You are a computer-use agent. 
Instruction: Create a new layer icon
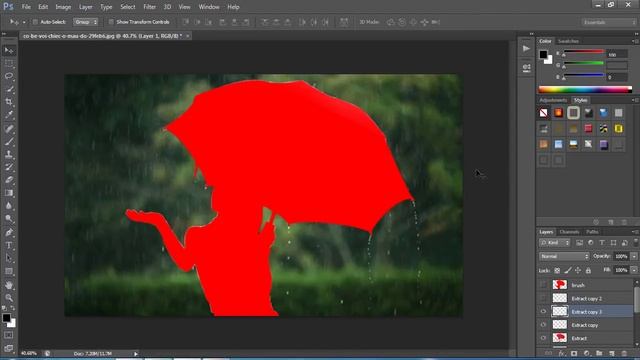pos(611,353)
